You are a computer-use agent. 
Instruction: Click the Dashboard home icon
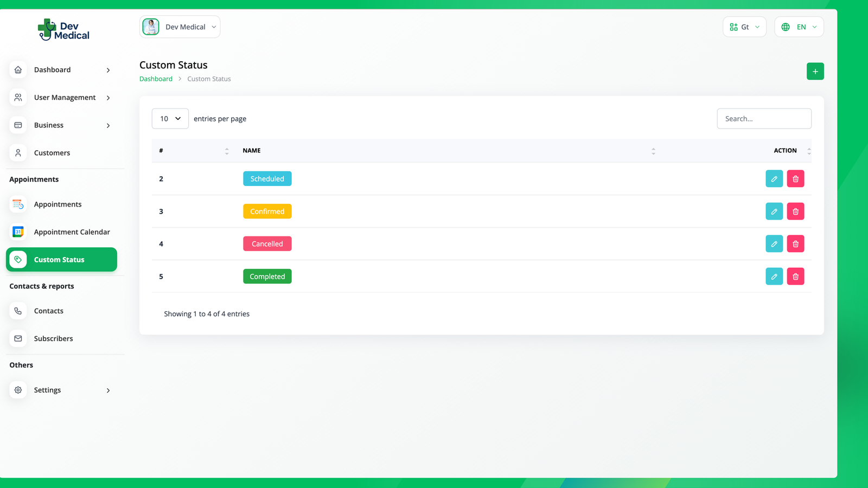click(x=18, y=69)
